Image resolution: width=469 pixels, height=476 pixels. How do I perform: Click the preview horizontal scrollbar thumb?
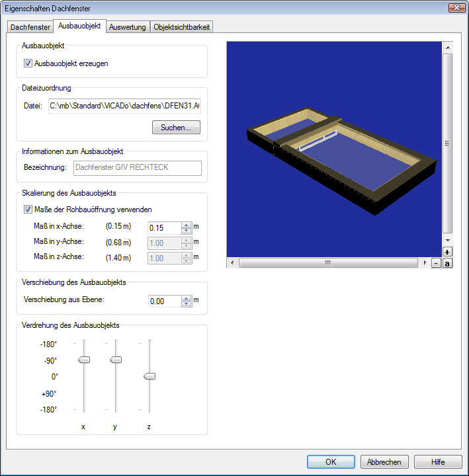328,262
